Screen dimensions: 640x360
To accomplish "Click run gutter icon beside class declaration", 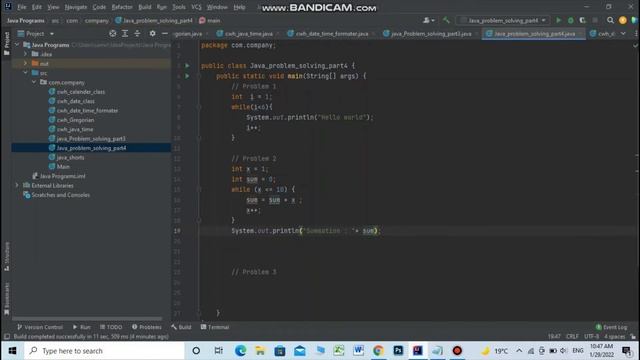I will click(x=187, y=66).
